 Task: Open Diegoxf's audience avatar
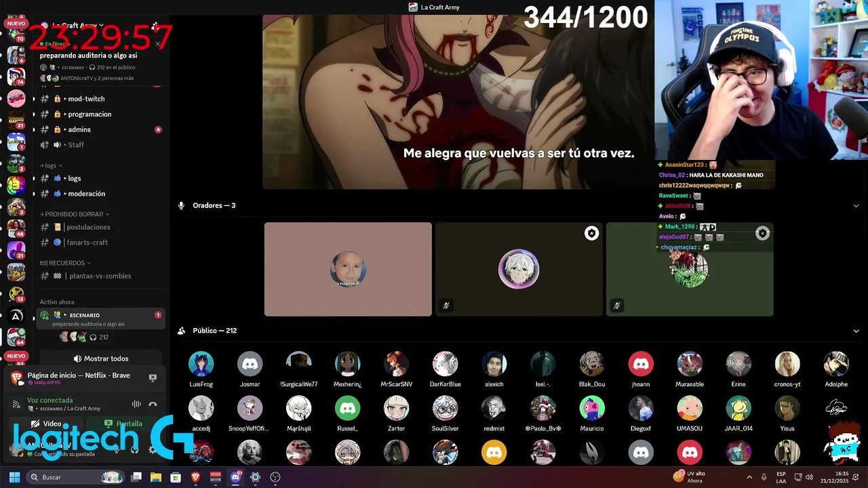[640, 409]
